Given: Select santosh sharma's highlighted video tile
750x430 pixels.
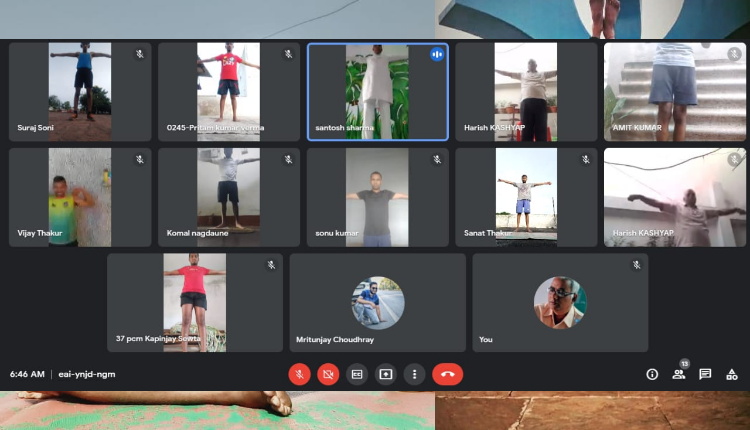Looking at the screenshot, I should [x=377, y=92].
